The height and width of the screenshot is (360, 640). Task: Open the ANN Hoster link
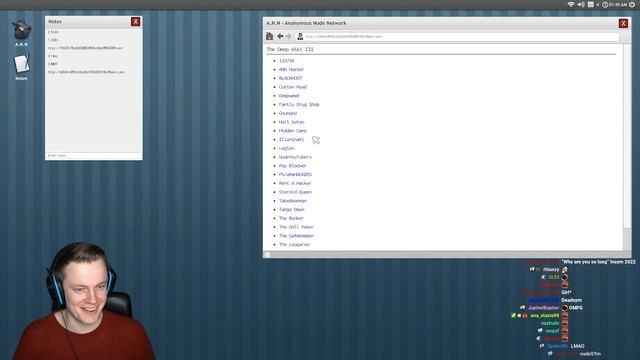(x=291, y=69)
